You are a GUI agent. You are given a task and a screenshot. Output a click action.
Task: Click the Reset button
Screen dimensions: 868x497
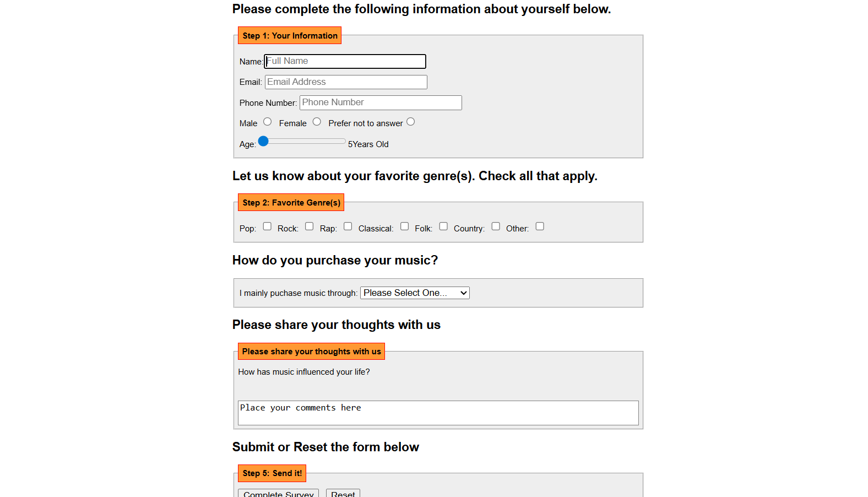pos(343,494)
